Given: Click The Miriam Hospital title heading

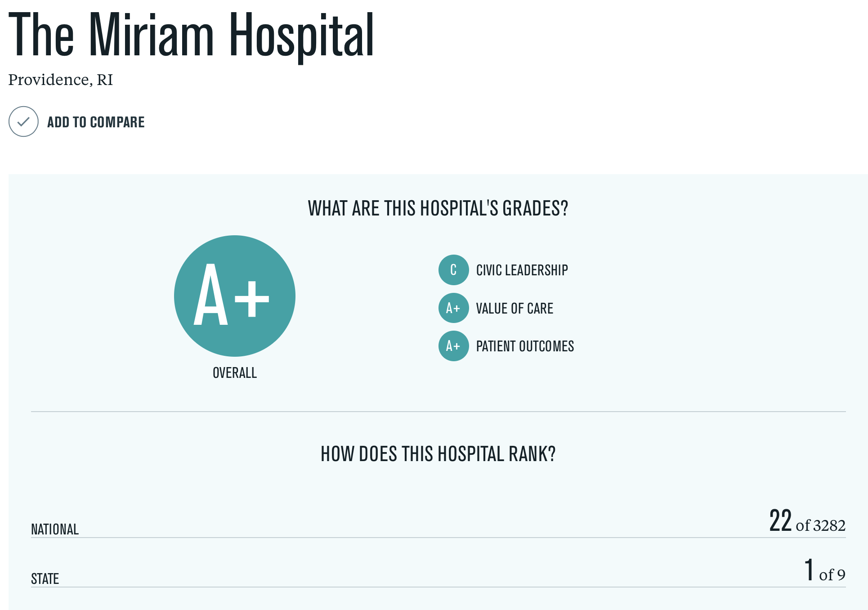Looking at the screenshot, I should [x=191, y=35].
